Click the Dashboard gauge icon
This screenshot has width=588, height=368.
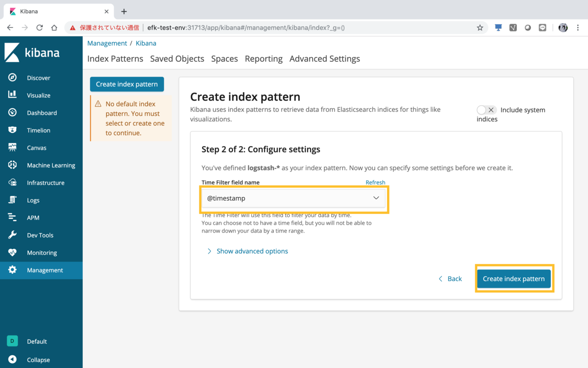click(12, 112)
